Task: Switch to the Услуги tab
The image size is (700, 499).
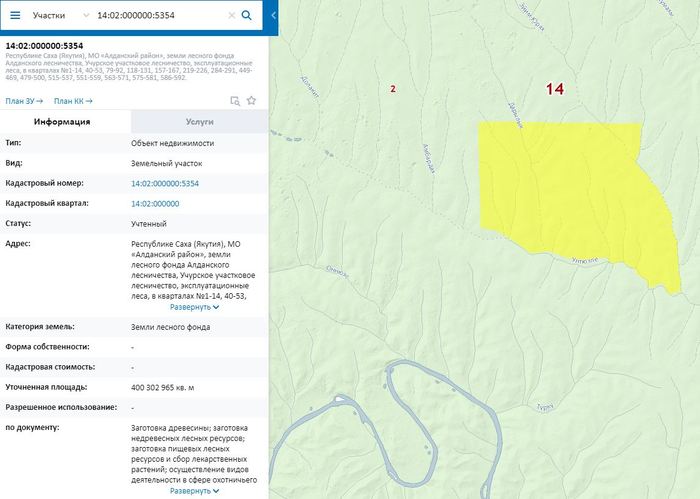Action: coord(199,121)
